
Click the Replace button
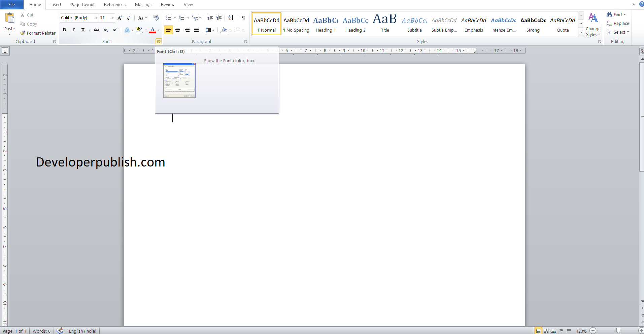pos(618,23)
